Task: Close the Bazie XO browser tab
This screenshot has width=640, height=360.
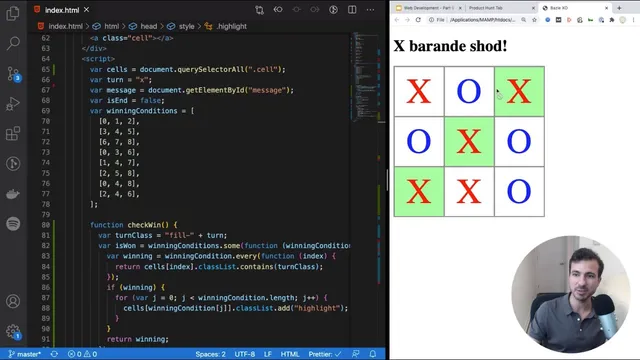Action: pyautogui.click(x=607, y=8)
